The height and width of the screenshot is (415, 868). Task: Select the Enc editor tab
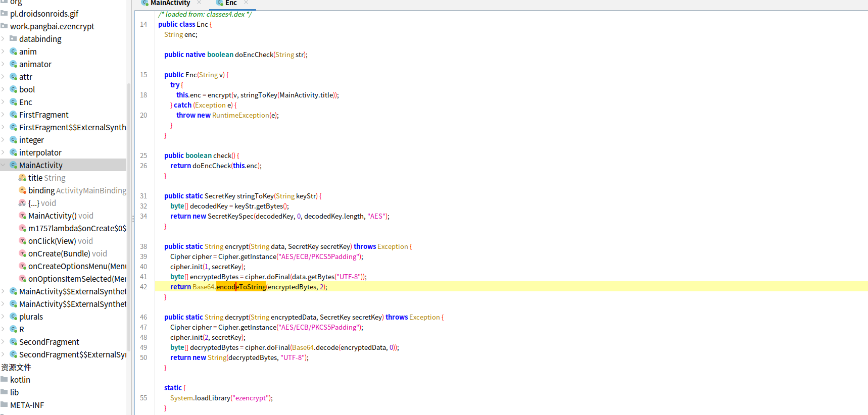(x=231, y=3)
